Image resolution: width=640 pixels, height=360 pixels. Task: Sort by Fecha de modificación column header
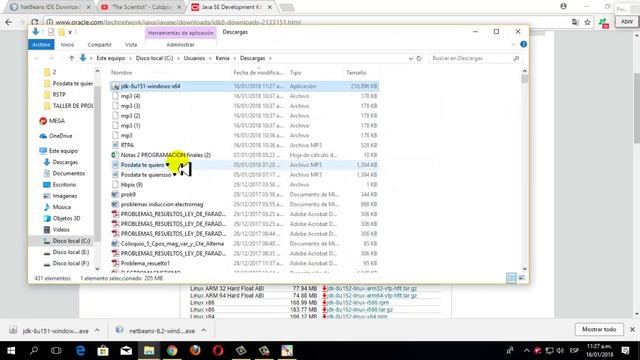[x=258, y=73]
